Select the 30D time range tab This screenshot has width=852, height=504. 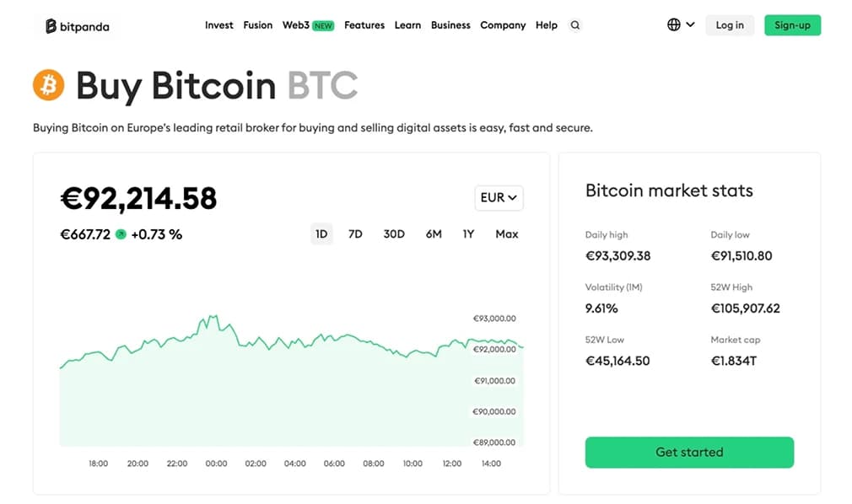[x=393, y=233]
